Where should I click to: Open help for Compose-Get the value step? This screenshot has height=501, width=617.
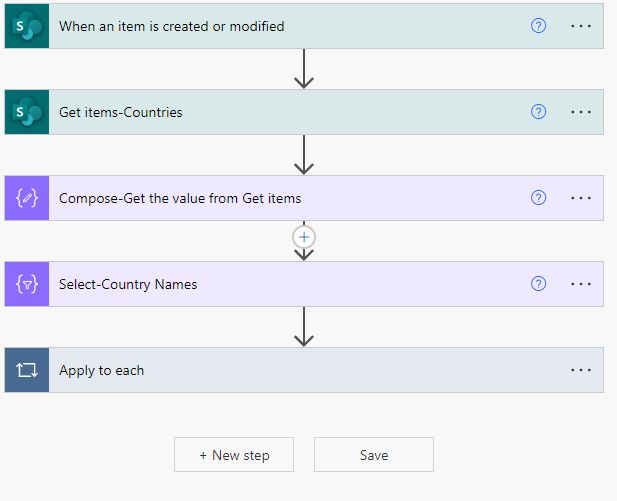coord(538,198)
